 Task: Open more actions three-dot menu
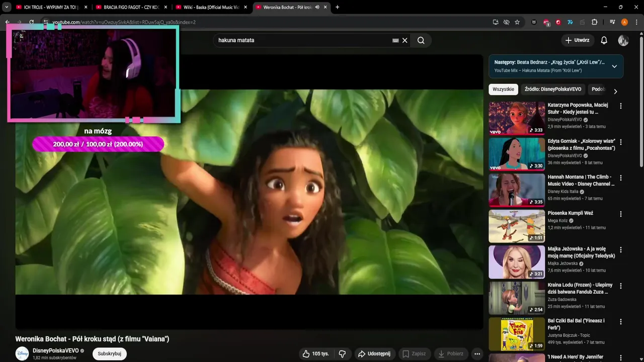click(x=477, y=354)
